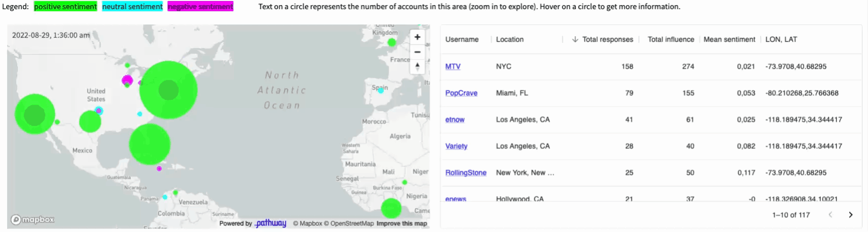Open the RollingStone username link
The height and width of the screenshot is (232, 868).
(466, 172)
